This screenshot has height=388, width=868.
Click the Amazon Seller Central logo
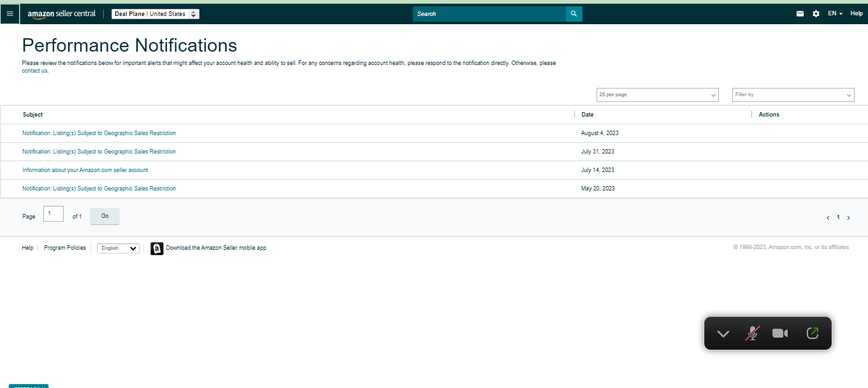(62, 14)
